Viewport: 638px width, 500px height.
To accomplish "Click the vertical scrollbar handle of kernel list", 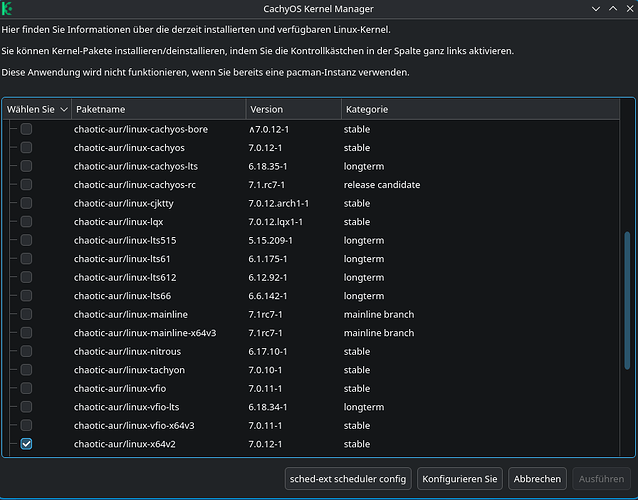I will point(627,300).
